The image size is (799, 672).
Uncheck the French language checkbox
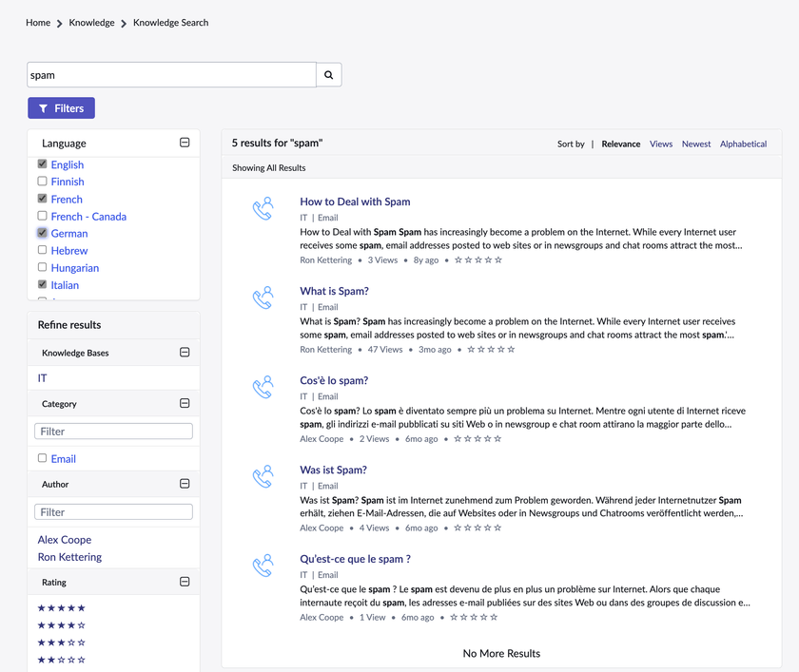(42, 199)
